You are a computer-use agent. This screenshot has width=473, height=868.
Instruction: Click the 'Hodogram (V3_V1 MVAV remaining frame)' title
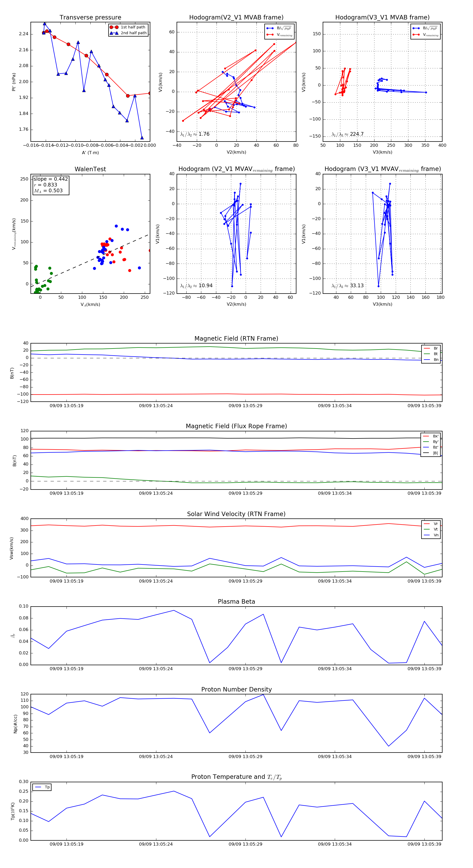point(382,169)
